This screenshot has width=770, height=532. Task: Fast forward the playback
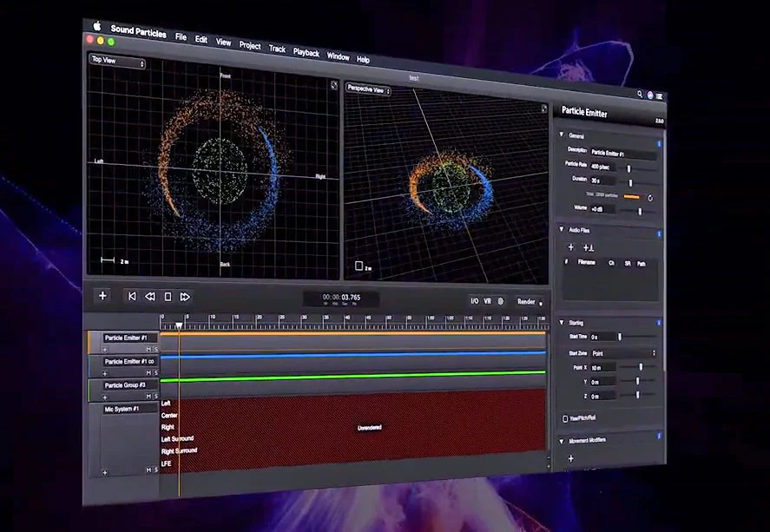(185, 297)
